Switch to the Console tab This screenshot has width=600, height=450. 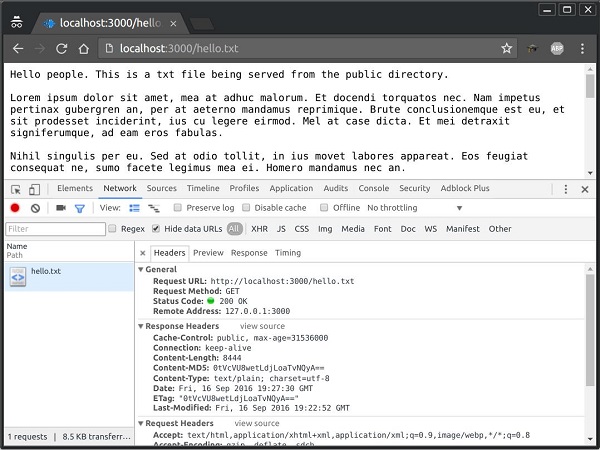(374, 188)
